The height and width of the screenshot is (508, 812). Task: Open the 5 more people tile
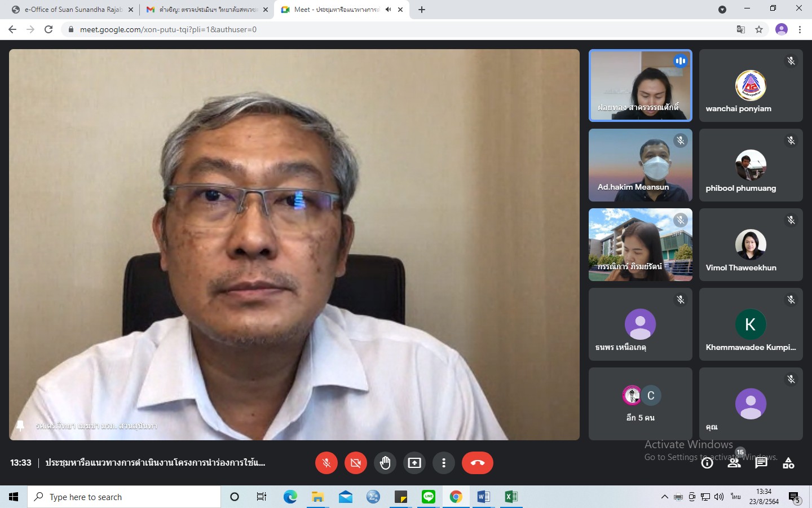tap(640, 404)
